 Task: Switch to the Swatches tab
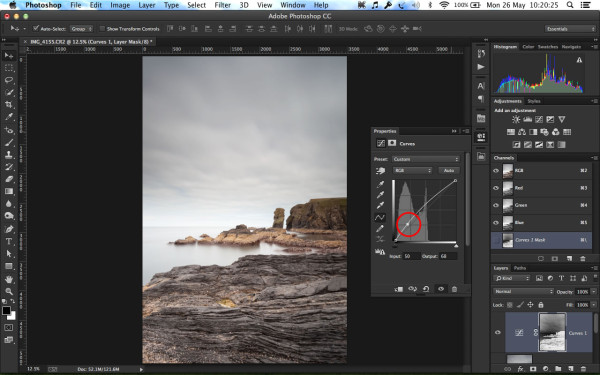pyautogui.click(x=548, y=47)
